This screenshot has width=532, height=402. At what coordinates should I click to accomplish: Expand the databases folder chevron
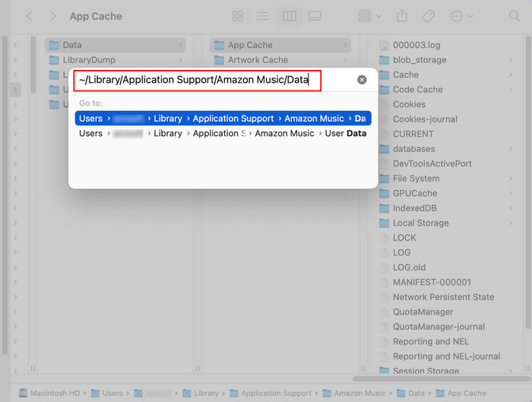[510, 149]
